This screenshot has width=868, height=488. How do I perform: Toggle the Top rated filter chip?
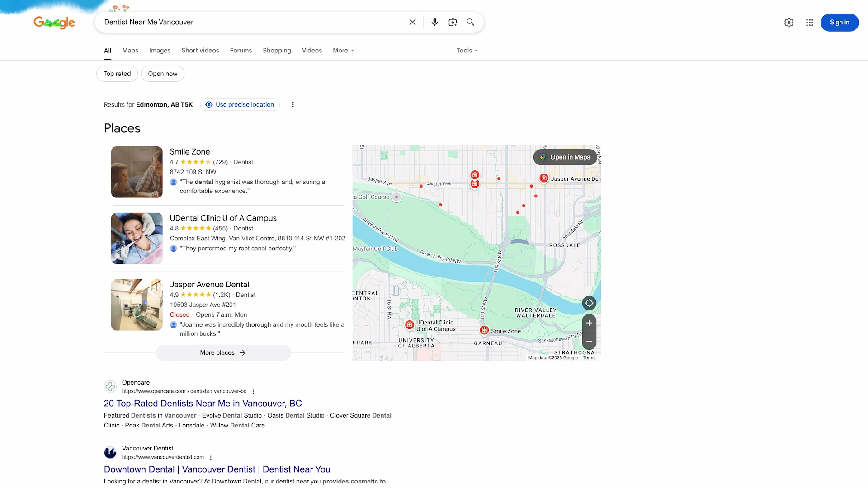coord(117,74)
